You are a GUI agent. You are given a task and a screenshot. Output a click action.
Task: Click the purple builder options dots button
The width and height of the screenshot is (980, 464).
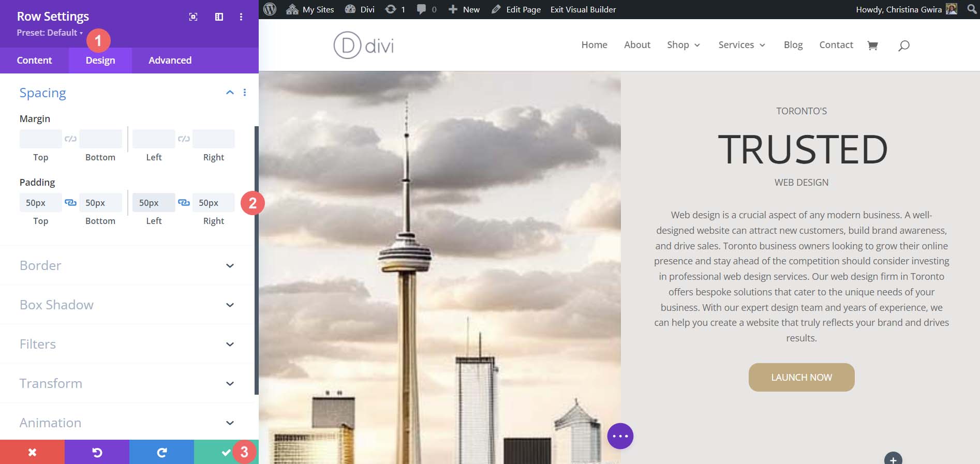click(620, 436)
